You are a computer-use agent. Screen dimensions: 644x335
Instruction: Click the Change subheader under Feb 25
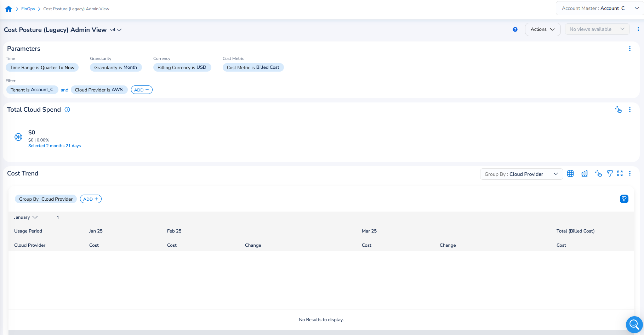(253, 245)
